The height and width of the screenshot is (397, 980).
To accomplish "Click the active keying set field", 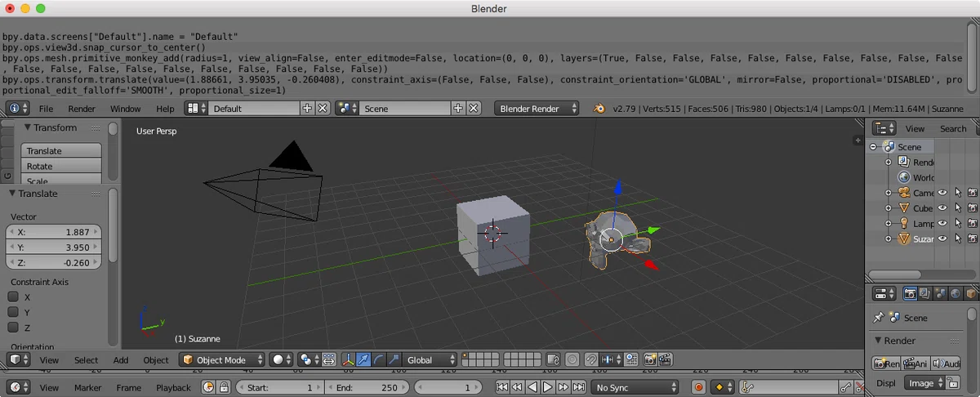I will [787, 387].
